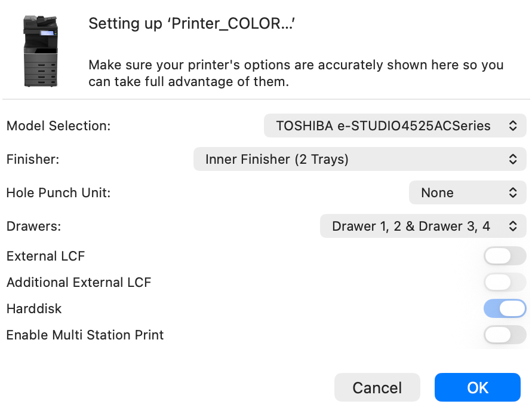Click the 'Hole Punch Unit:' label
Viewport: 532px width, 410px height.
[x=59, y=193]
